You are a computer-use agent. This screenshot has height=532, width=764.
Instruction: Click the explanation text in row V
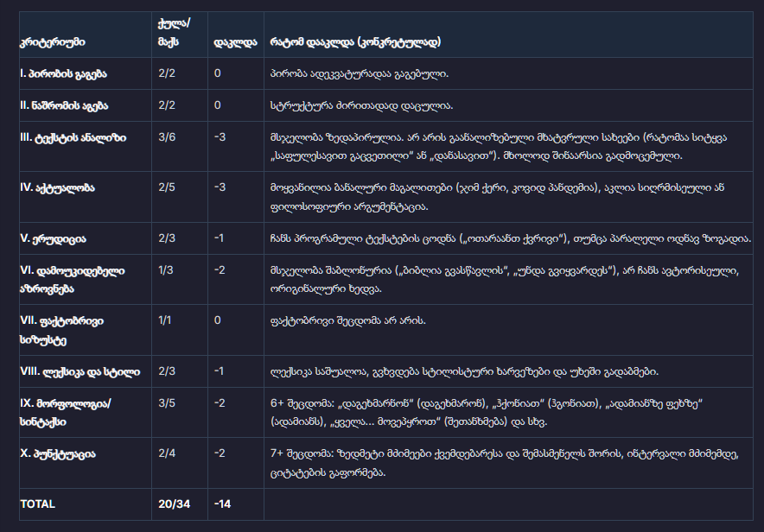click(511, 237)
